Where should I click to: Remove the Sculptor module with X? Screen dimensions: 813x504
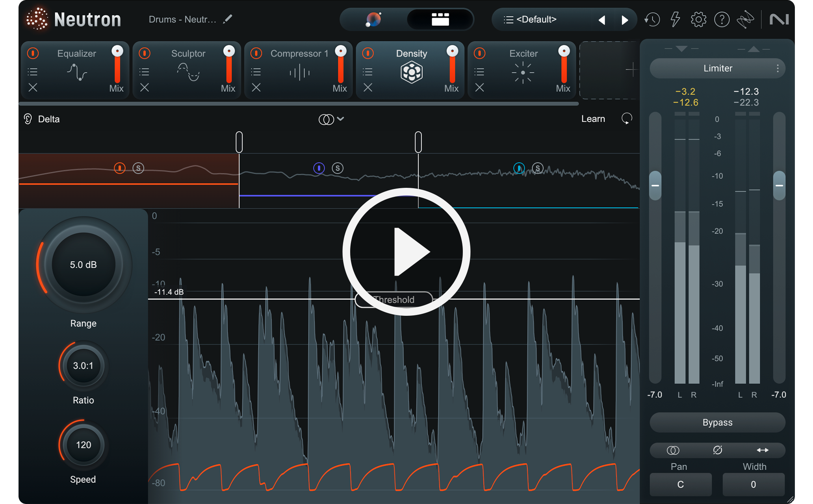point(145,87)
